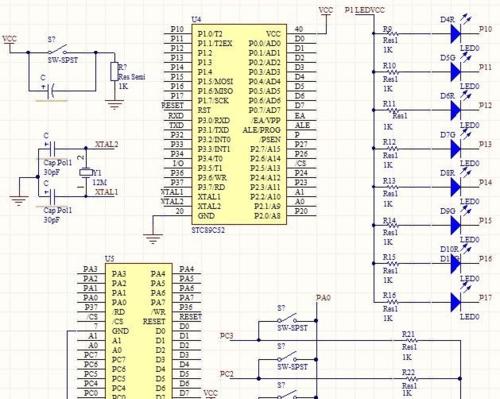Select the RESET pin label on U4

coord(173,105)
